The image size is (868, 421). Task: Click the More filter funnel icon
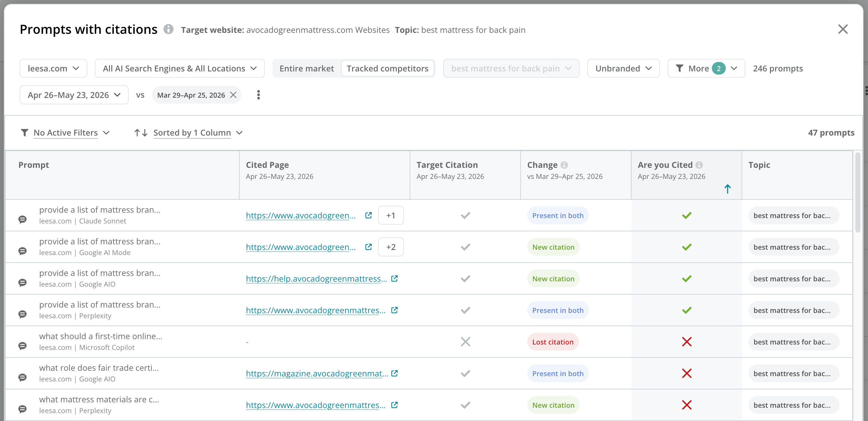pos(679,68)
